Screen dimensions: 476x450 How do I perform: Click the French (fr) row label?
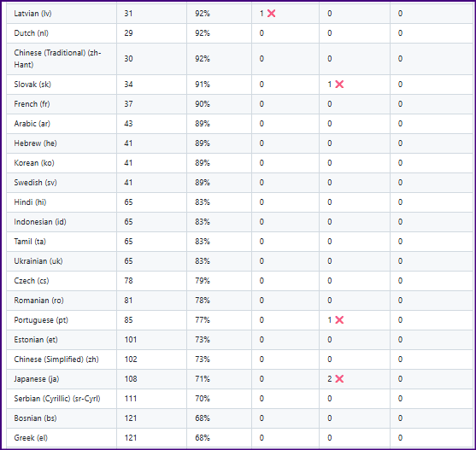click(32, 104)
